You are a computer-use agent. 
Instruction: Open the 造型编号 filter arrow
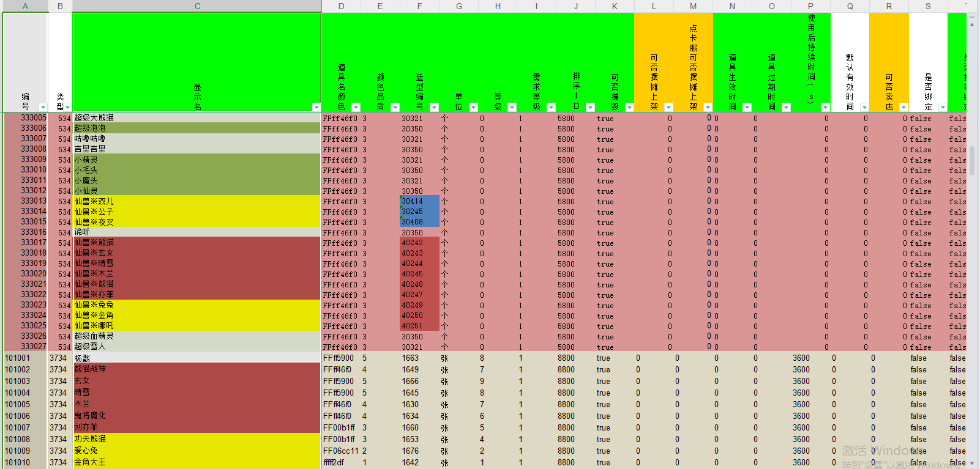click(x=434, y=107)
